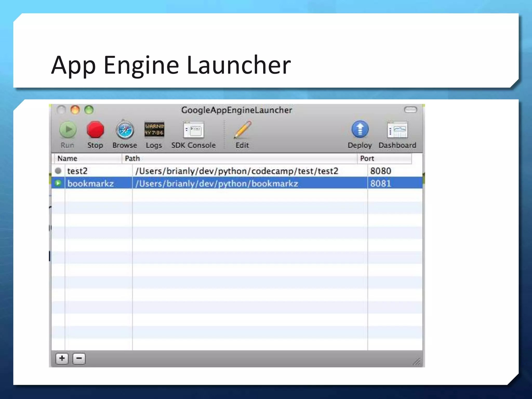Click the green zoom window button
This screenshot has height=399, width=532.
[89, 110]
